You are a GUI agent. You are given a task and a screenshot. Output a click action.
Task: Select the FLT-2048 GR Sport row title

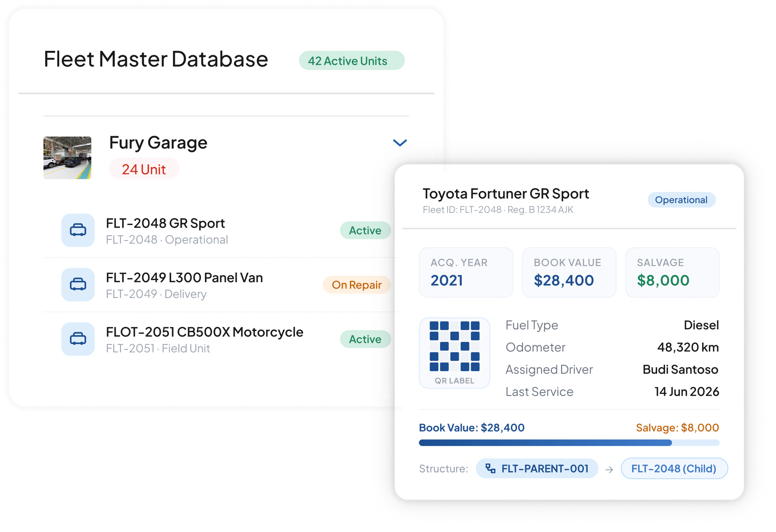[165, 223]
